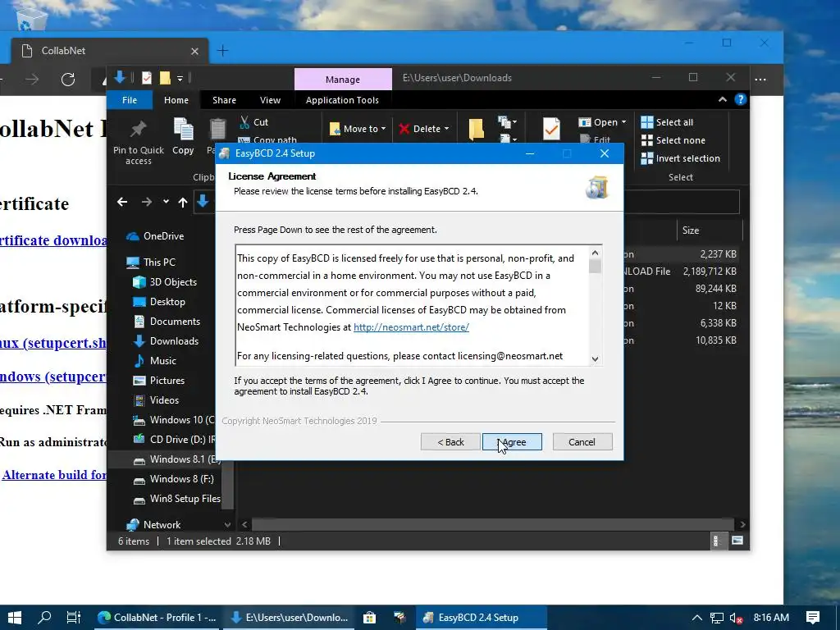
Task: Open Task View on taskbar
Action: click(x=73, y=618)
